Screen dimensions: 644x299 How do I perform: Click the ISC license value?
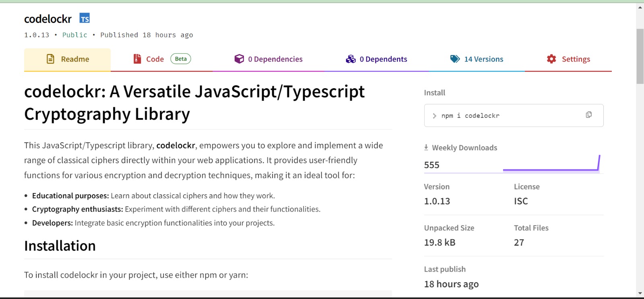pos(521,201)
